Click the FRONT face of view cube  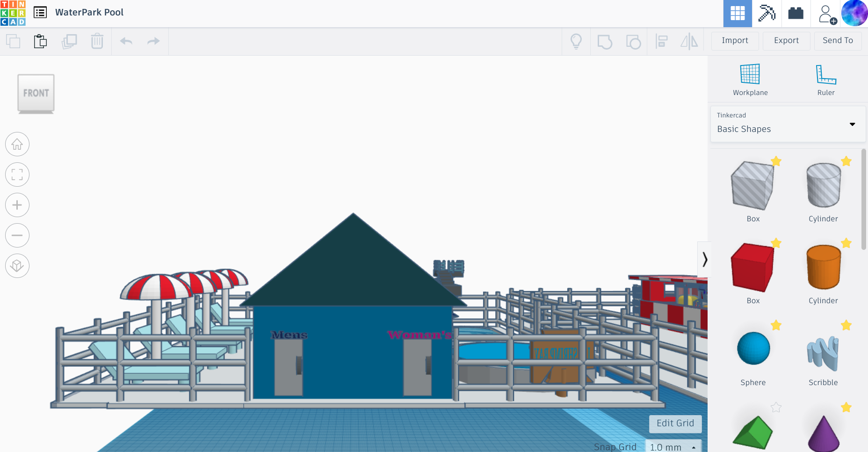point(36,93)
